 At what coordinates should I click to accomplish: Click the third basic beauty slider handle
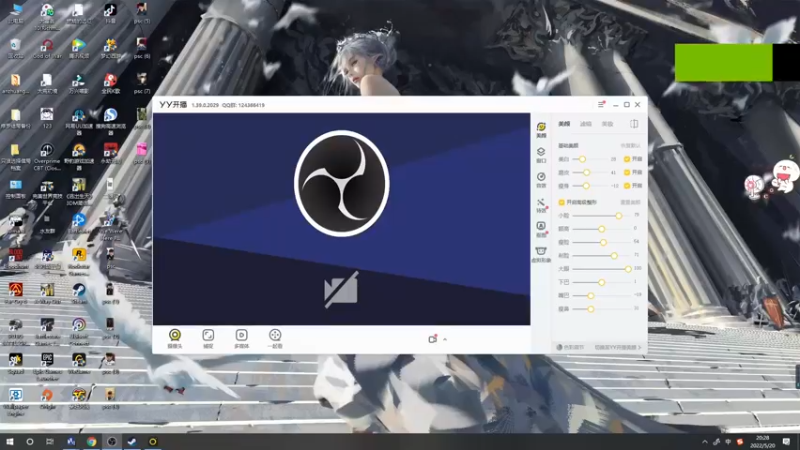coord(586,186)
